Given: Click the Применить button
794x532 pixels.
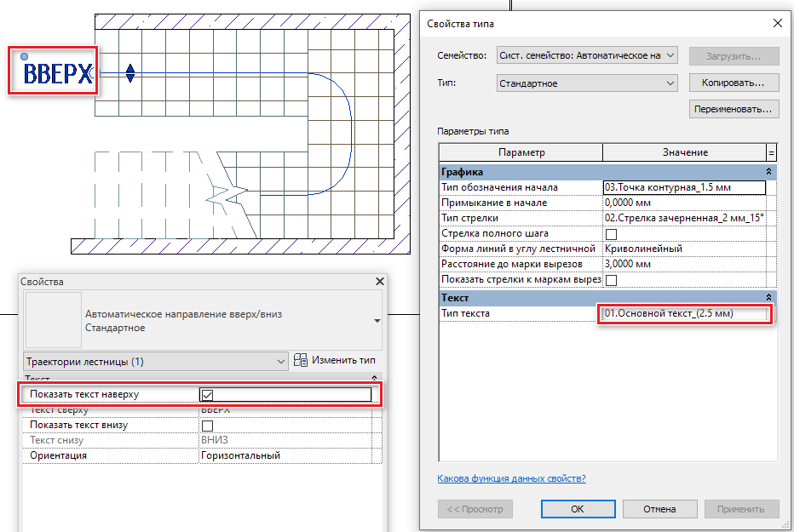Looking at the screenshot, I should coord(741,509).
